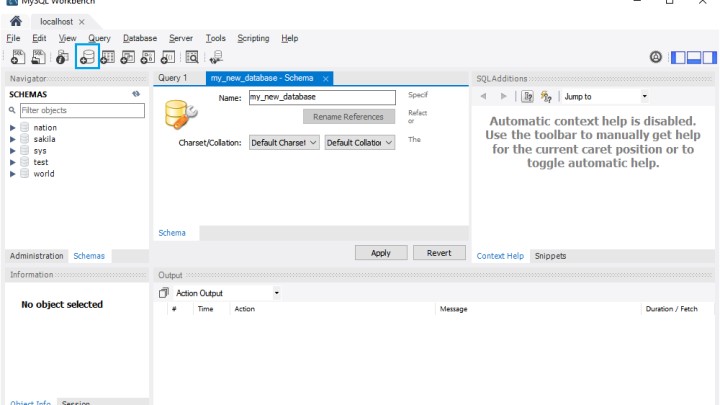This screenshot has height=405, width=720.
Task: Expand the test schema
Action: coord(12,162)
